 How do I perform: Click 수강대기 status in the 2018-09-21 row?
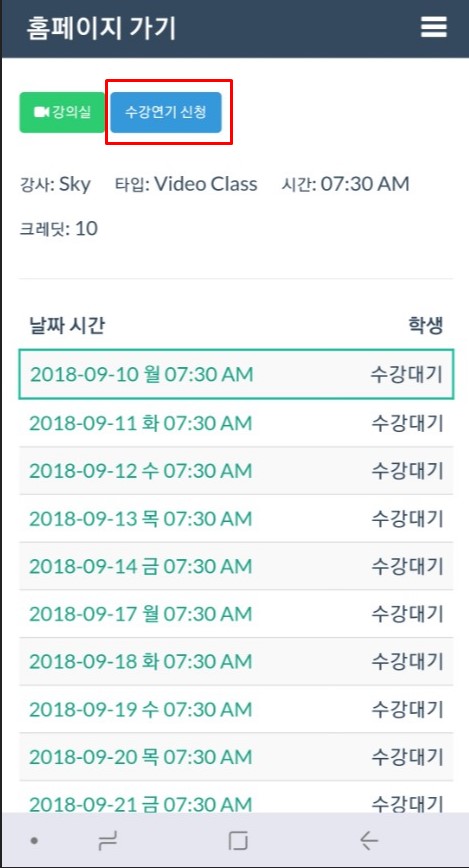point(407,803)
